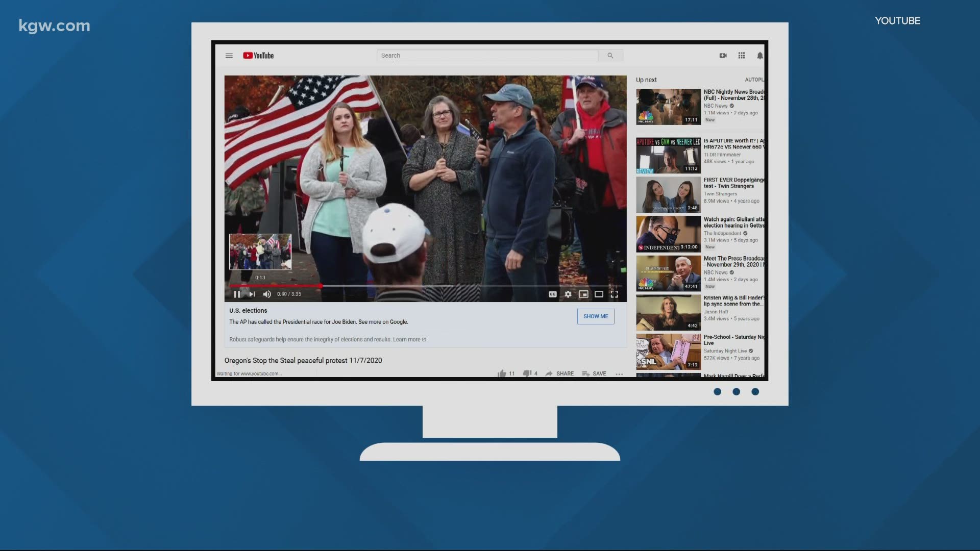
Task: Open the player settings gear
Action: [568, 294]
